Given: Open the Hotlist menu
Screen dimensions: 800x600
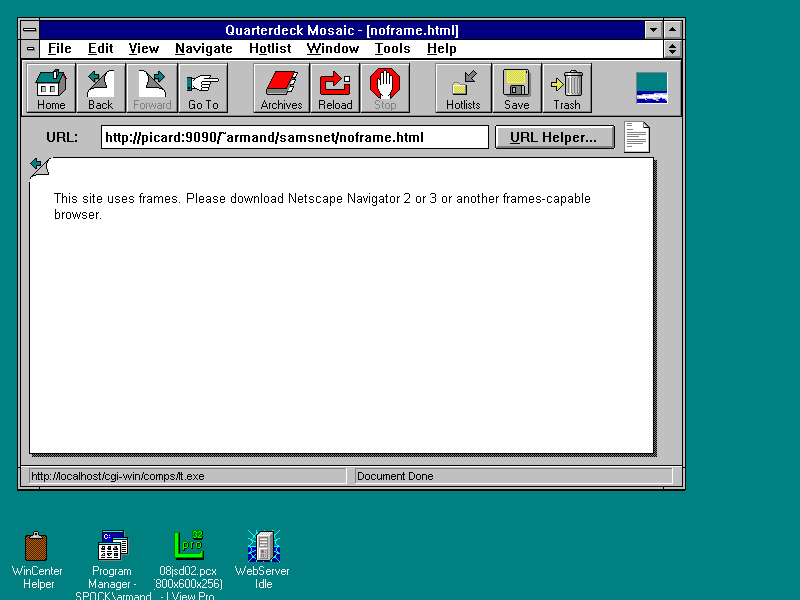Looking at the screenshot, I should [270, 48].
